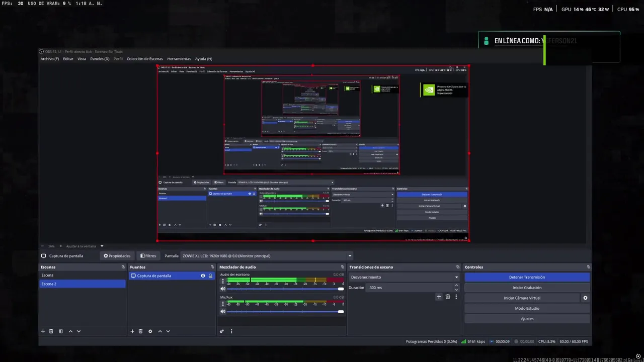Adjust Mic/Aux volume slider
This screenshot has width=644, height=362.
(284, 312)
